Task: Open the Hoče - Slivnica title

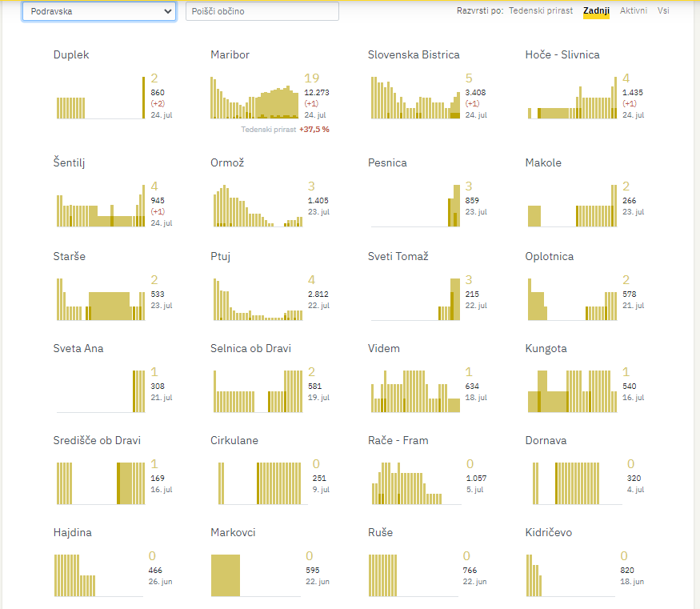Action: [562, 55]
